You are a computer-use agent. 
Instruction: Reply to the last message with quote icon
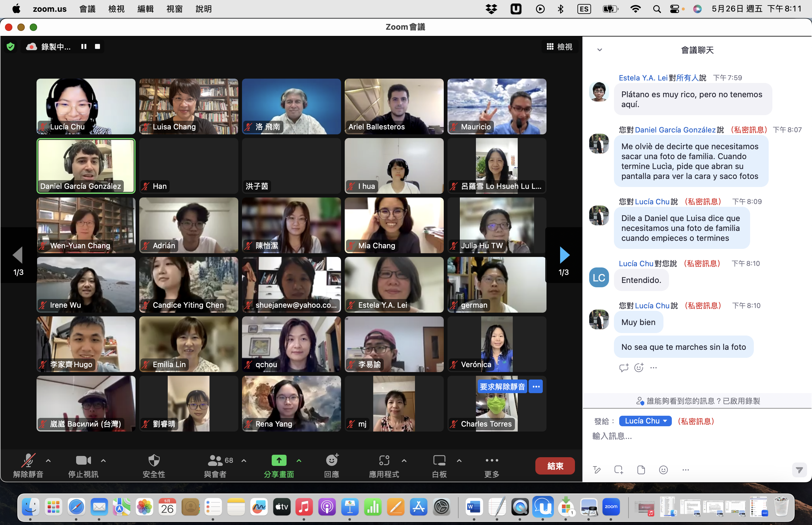tap(624, 367)
